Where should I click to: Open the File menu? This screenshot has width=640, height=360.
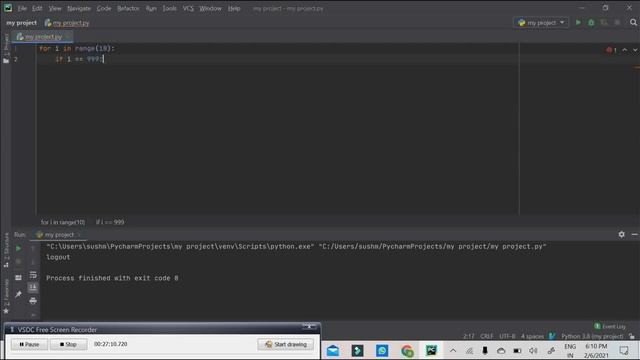point(22,8)
